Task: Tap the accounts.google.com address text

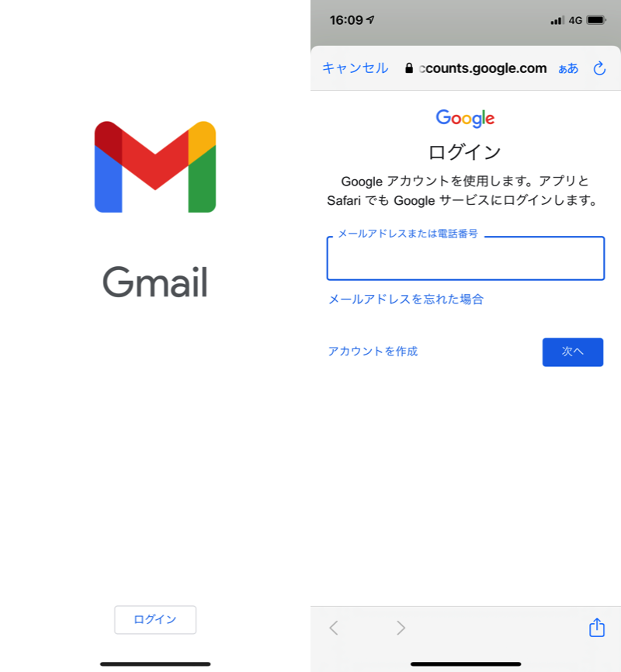Action: click(483, 68)
